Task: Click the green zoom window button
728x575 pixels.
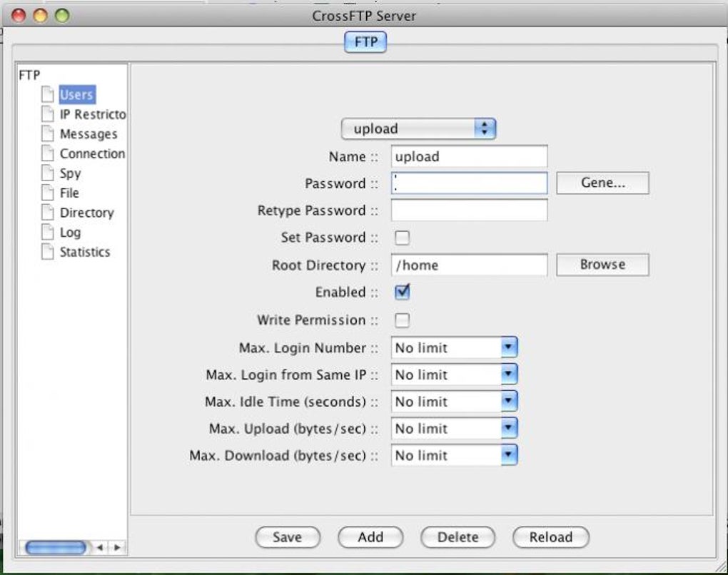Action: (62, 16)
